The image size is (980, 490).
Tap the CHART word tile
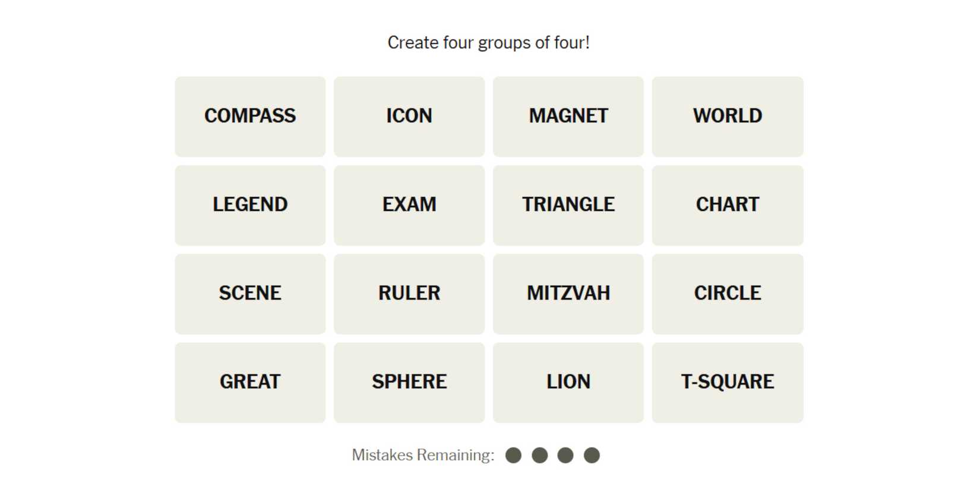click(x=728, y=205)
